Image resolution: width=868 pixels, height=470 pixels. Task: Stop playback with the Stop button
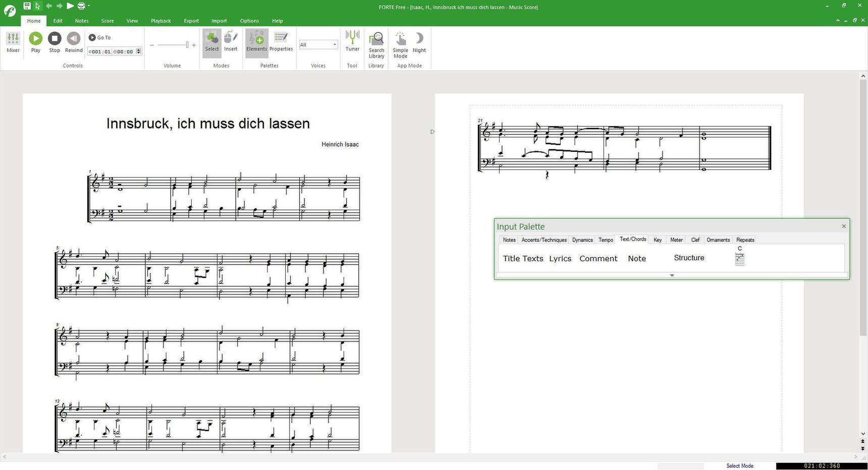click(x=55, y=42)
